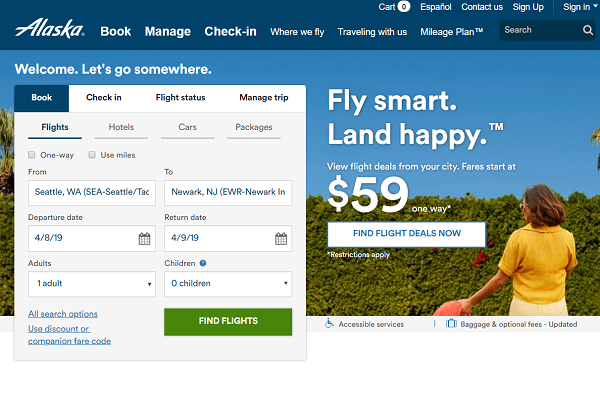Viewport: 600px width, 393px height.
Task: Open the departure date calendar icon
Action: coord(144,238)
